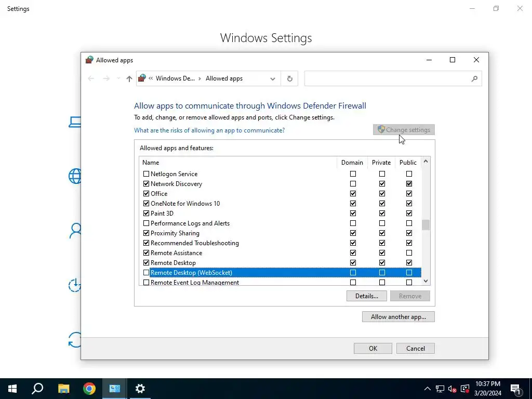Cancel the Allowed apps dialog
The image size is (532, 399).
415,349
